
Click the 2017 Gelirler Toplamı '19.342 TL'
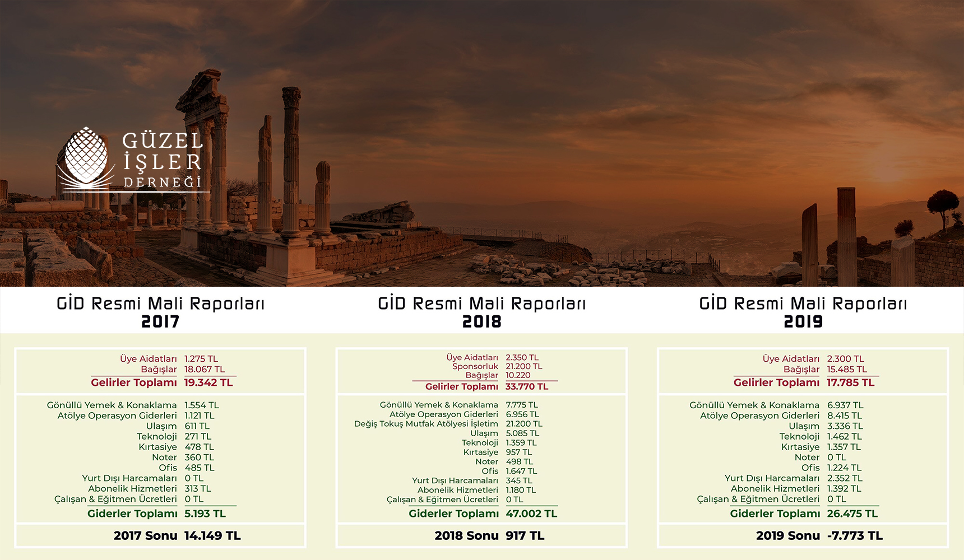208,383
